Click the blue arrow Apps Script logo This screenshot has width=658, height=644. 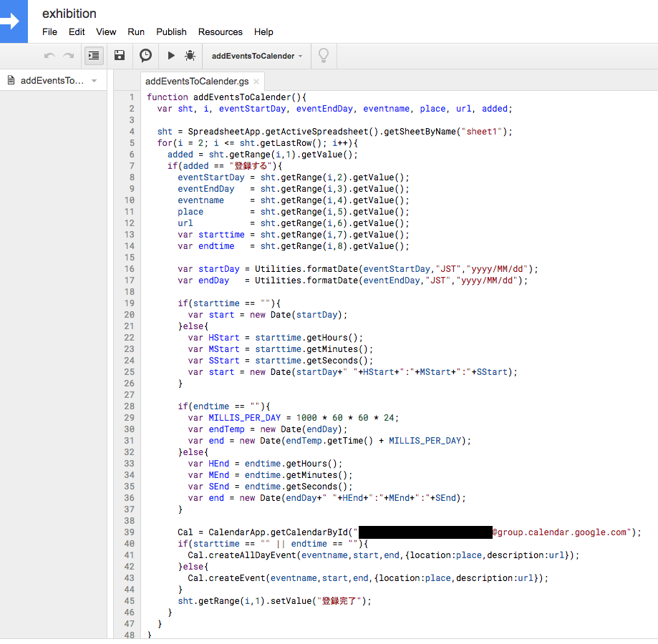pyautogui.click(x=14, y=21)
